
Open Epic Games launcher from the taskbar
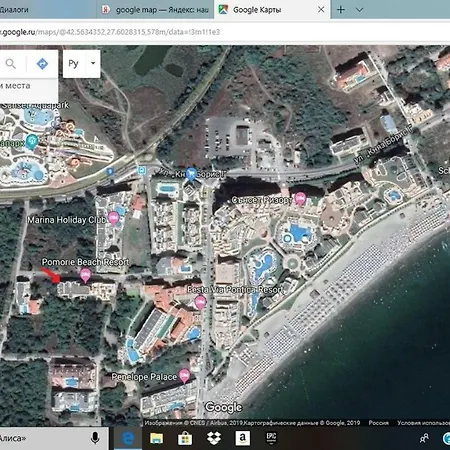tap(271, 438)
